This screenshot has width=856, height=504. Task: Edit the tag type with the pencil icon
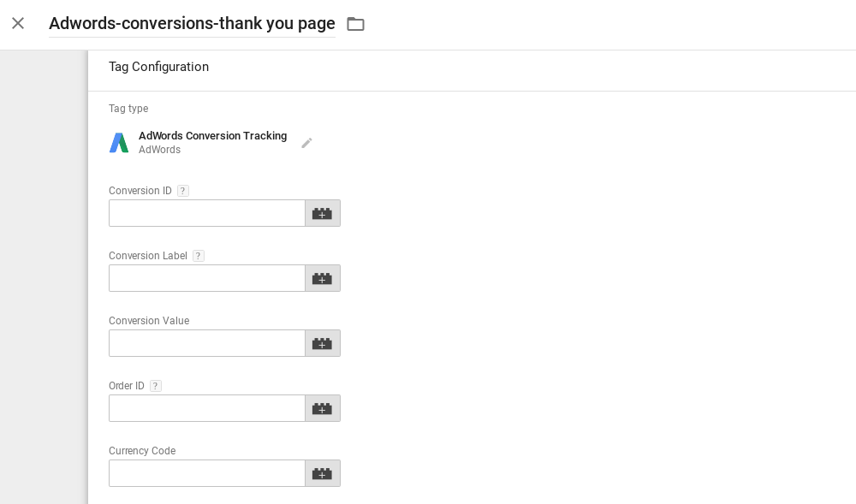pos(306,143)
